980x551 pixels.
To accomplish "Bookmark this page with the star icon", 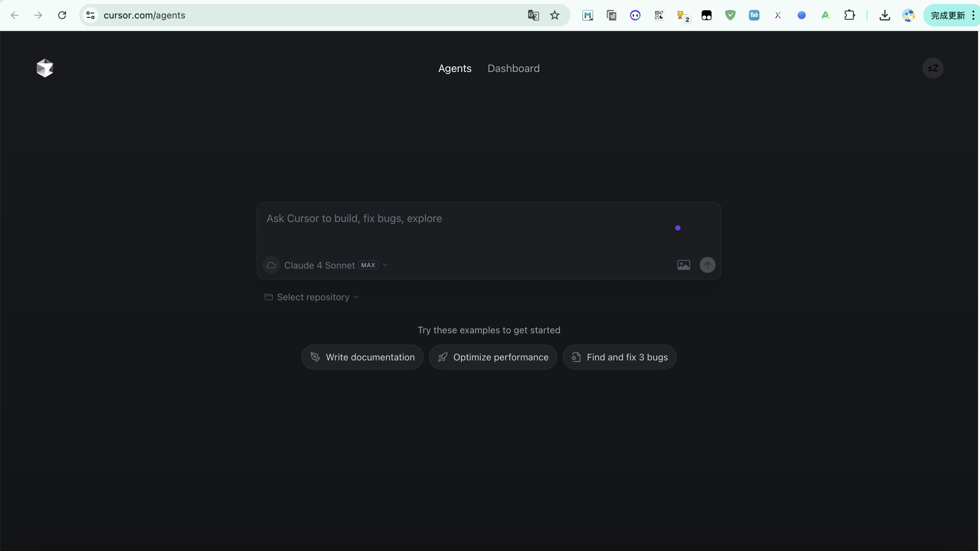I will click(x=555, y=15).
